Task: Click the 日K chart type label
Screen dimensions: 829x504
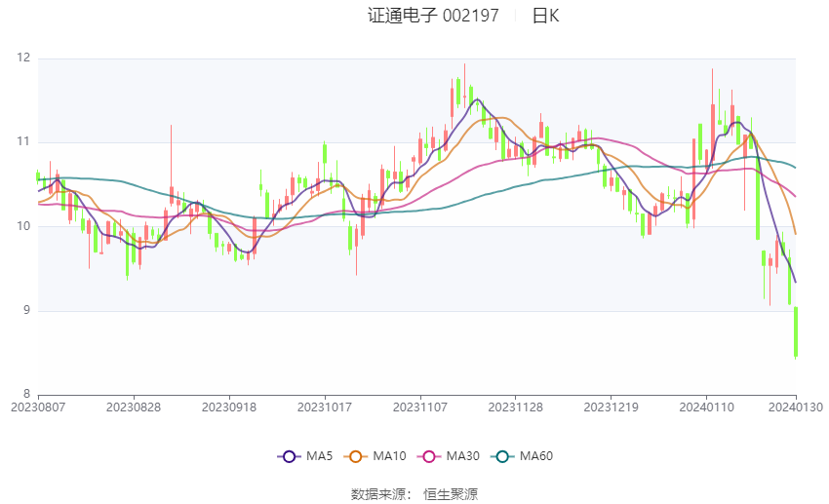Action: 545,16
